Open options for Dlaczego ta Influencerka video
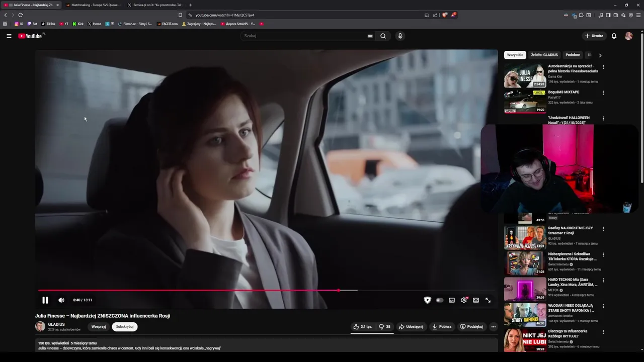Screen dimensions: 644x362 [603, 332]
